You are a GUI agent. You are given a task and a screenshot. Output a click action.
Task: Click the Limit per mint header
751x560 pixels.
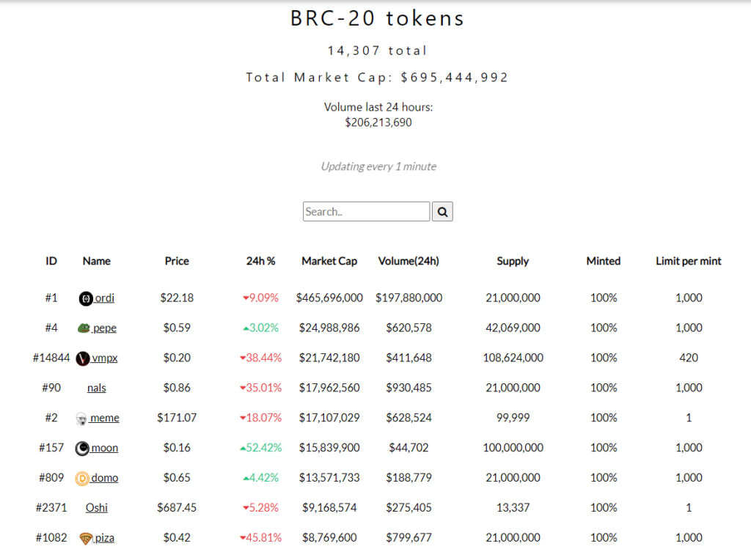(x=688, y=261)
